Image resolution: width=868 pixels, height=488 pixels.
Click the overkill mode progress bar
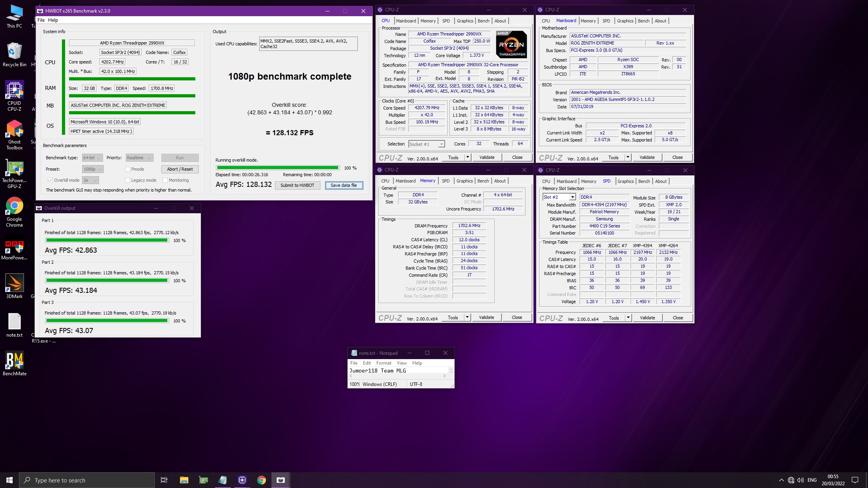pos(278,168)
